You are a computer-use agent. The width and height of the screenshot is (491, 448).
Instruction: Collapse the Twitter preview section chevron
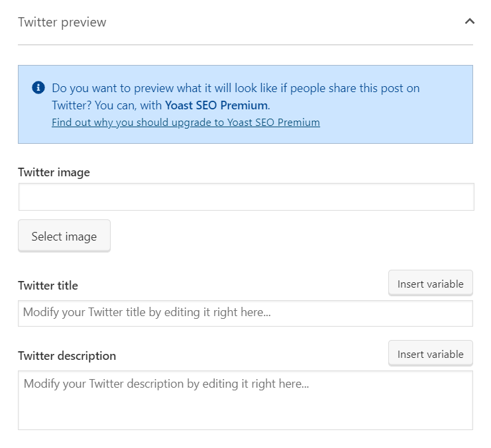469,21
